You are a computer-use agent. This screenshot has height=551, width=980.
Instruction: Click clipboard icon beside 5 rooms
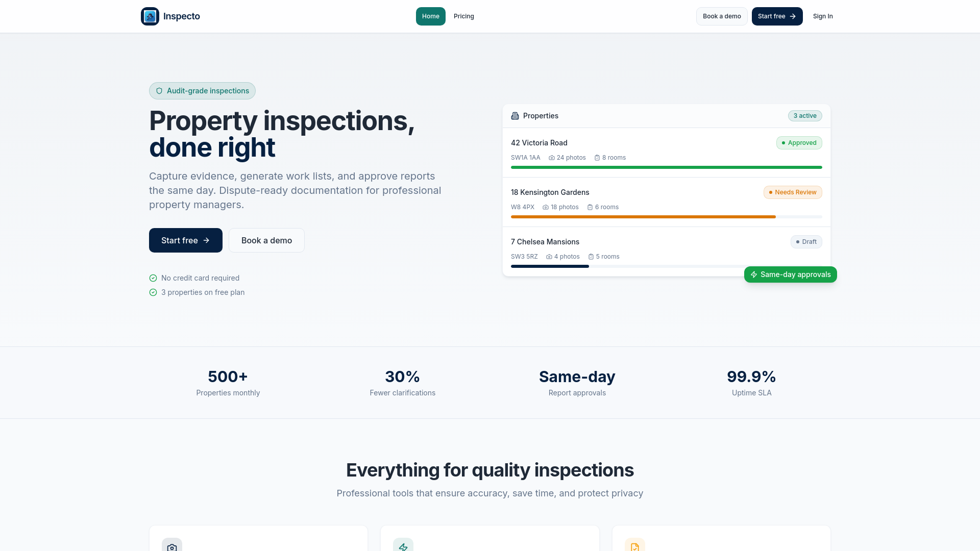click(591, 257)
